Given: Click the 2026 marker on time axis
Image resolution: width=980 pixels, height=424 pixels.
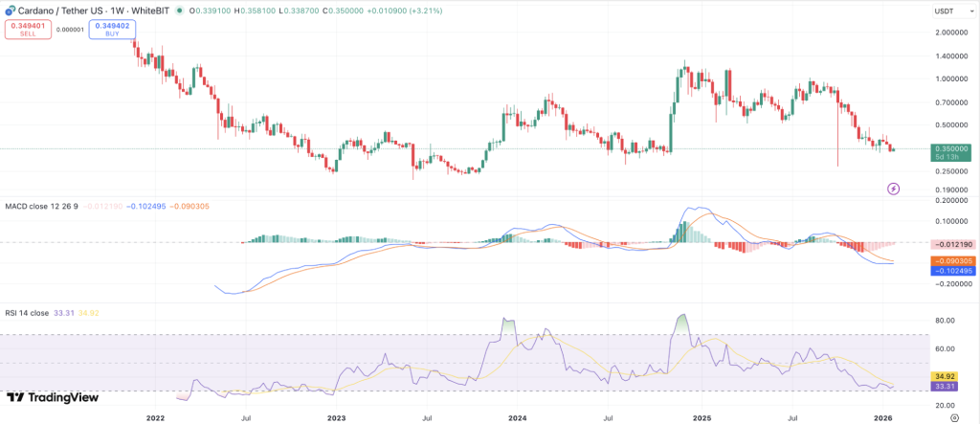Looking at the screenshot, I should (x=885, y=417).
